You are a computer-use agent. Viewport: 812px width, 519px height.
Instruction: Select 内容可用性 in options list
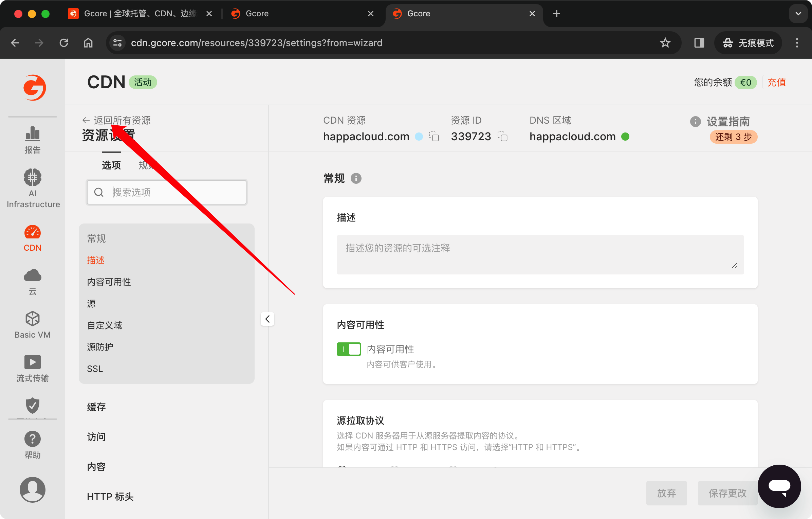[109, 282]
